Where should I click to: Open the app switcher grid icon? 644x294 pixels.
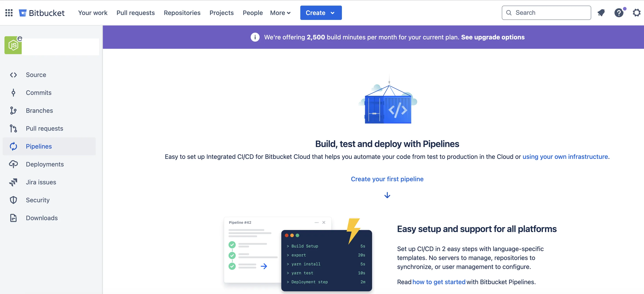click(9, 13)
